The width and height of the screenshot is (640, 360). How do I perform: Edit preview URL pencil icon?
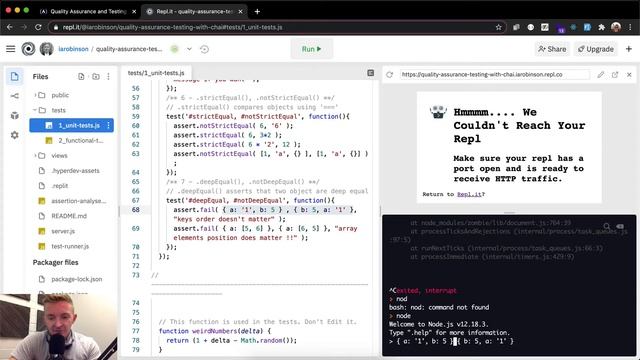tap(600, 75)
